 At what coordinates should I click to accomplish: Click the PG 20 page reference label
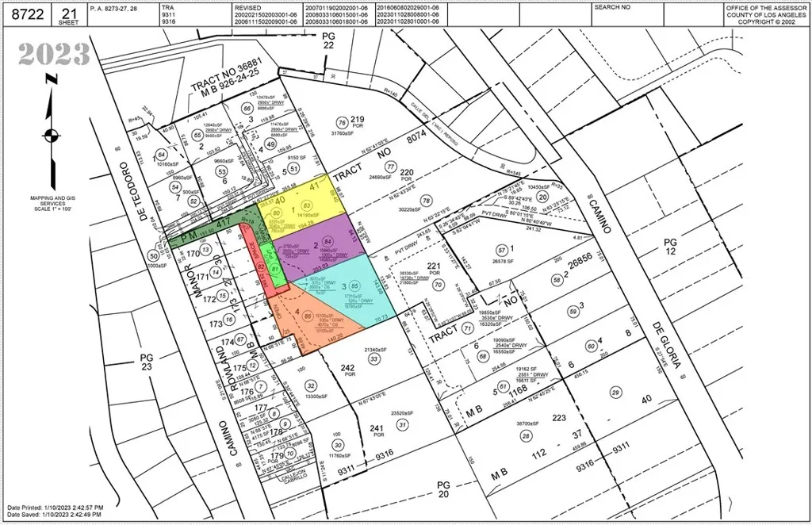point(443,489)
